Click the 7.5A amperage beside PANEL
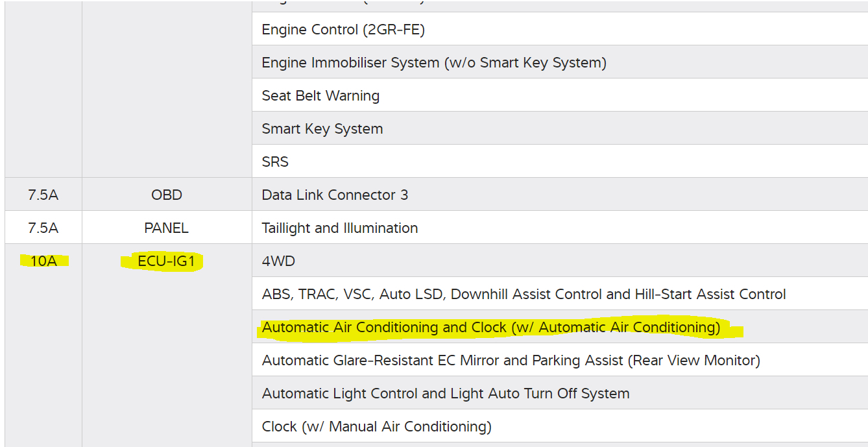Viewport: 868px width, 447px height. [x=43, y=228]
